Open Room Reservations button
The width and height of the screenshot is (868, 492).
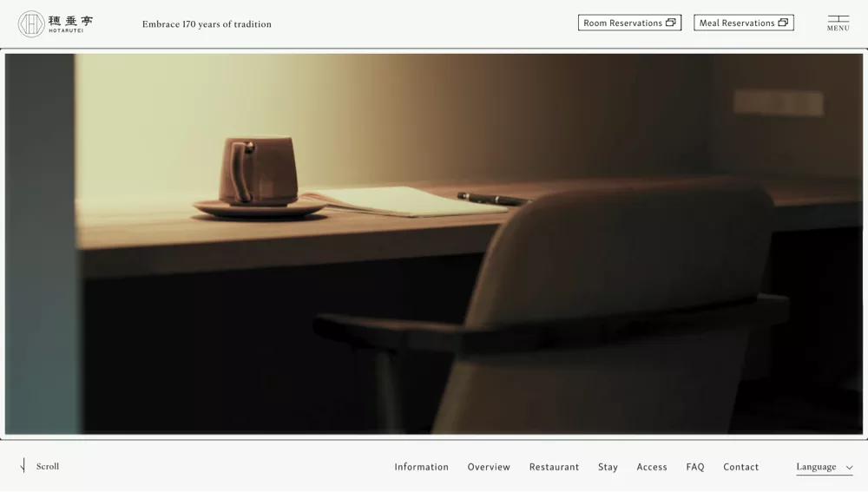[x=629, y=23]
